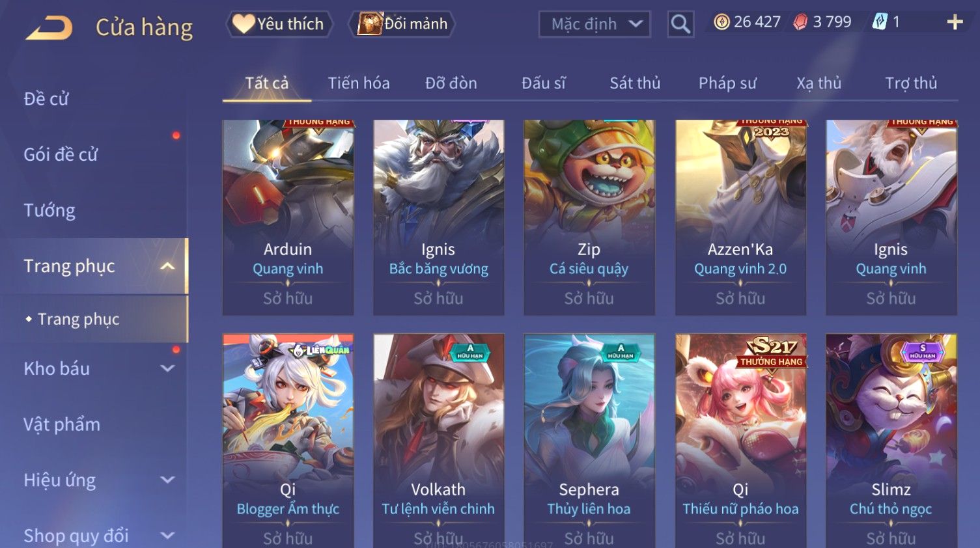This screenshot has height=548, width=980.
Task: Switch to the Pháp sư tab
Action: click(x=727, y=83)
